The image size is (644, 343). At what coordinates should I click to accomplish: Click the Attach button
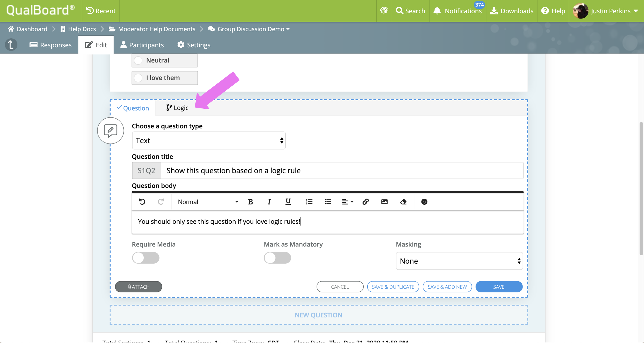point(138,287)
